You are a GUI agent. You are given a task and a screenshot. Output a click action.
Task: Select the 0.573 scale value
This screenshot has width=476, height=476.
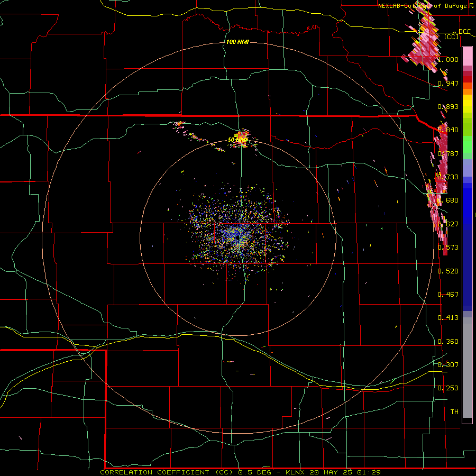point(448,248)
